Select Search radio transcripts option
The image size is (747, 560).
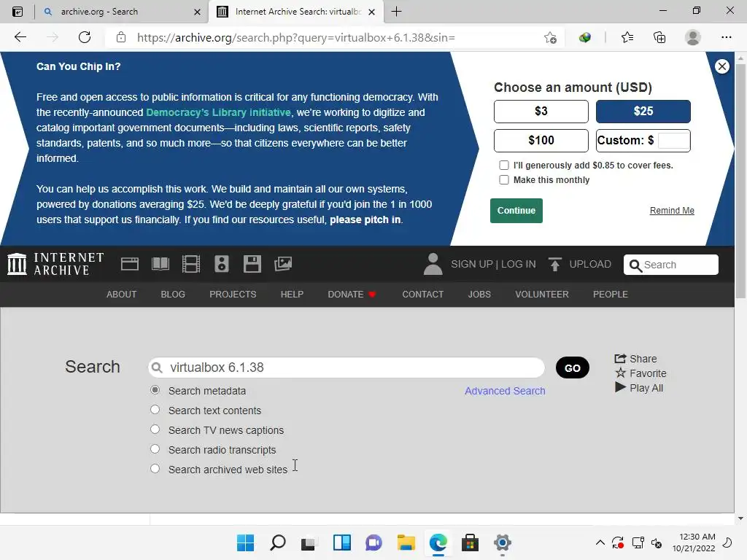pyautogui.click(x=155, y=448)
